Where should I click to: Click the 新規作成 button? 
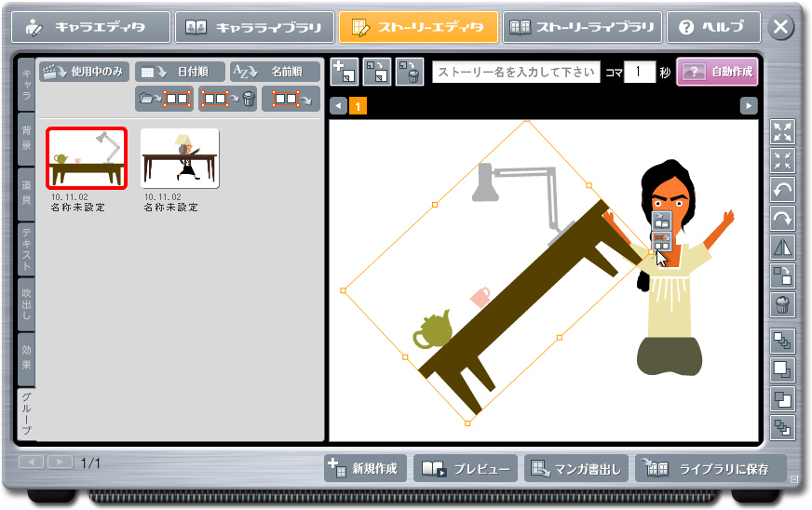(365, 468)
